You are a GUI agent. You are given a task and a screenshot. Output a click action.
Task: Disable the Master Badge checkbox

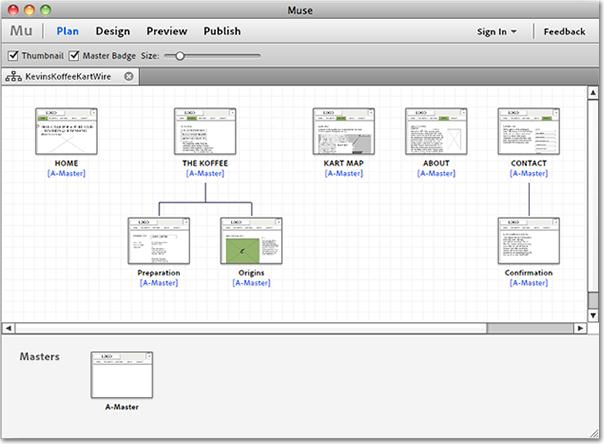pos(74,56)
